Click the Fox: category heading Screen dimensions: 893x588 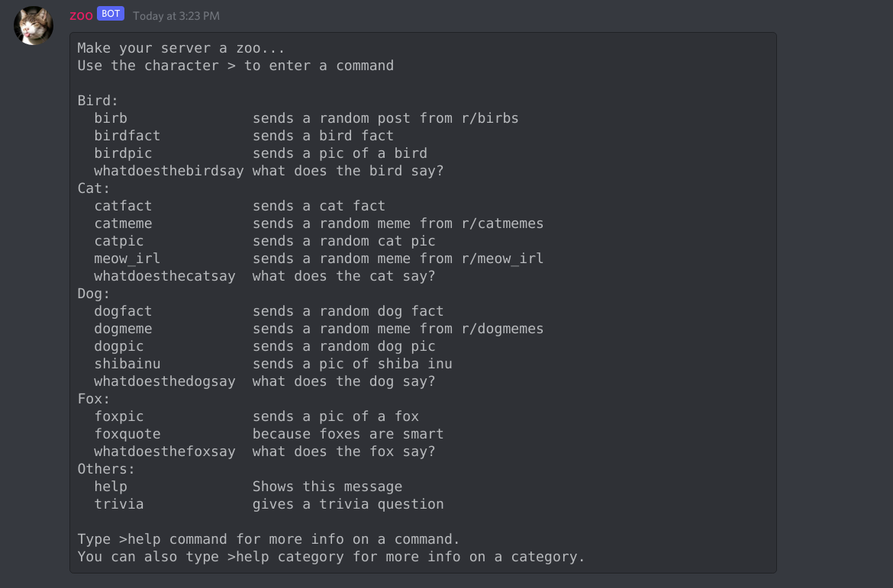click(x=94, y=399)
